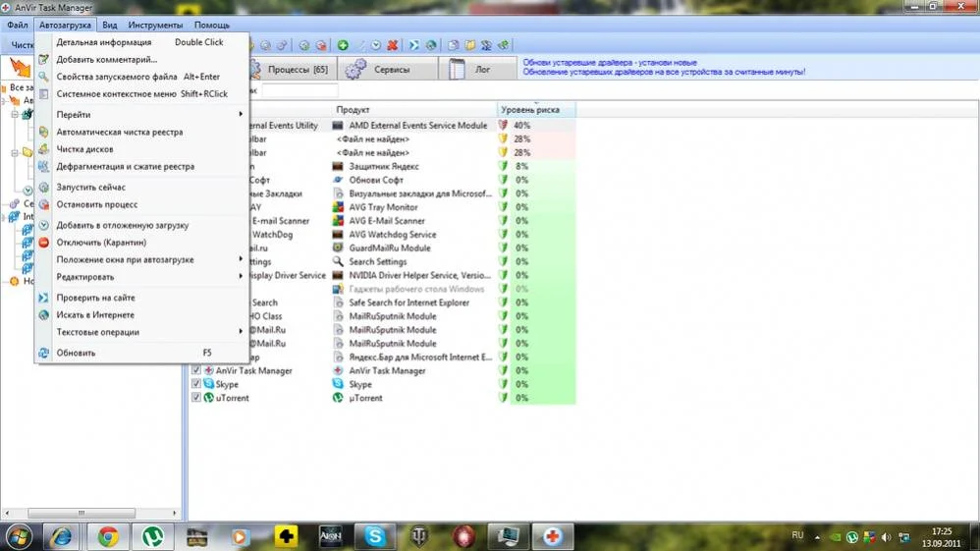The image size is (980, 551).
Task: Choose Остановить процесс menu item
Action: point(143,204)
